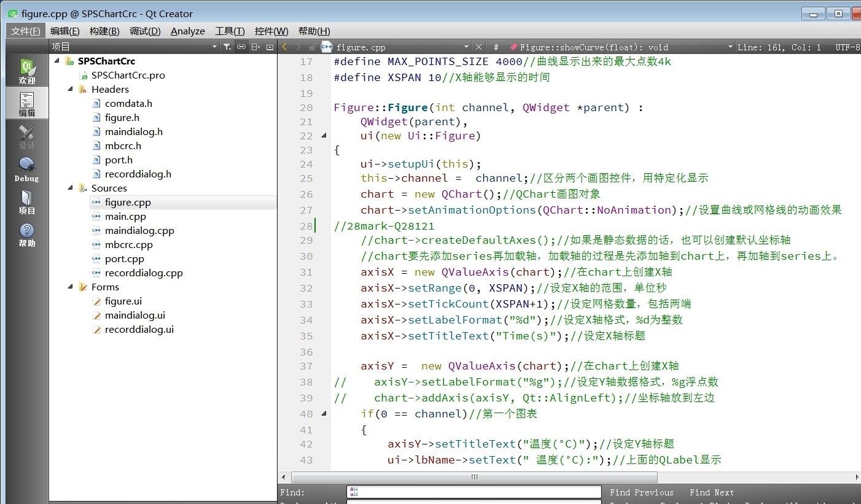861x504 pixels.
Task: Click inside the Find input field
Action: [474, 492]
